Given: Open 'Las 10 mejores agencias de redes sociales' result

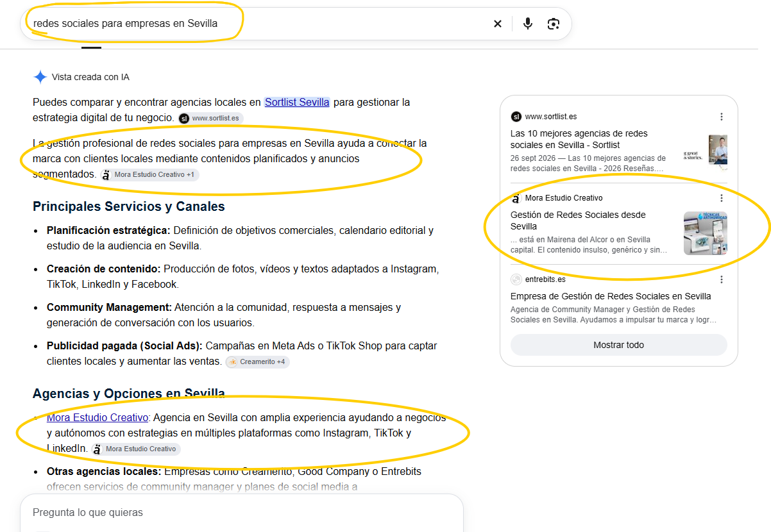Looking at the screenshot, I should (x=579, y=139).
